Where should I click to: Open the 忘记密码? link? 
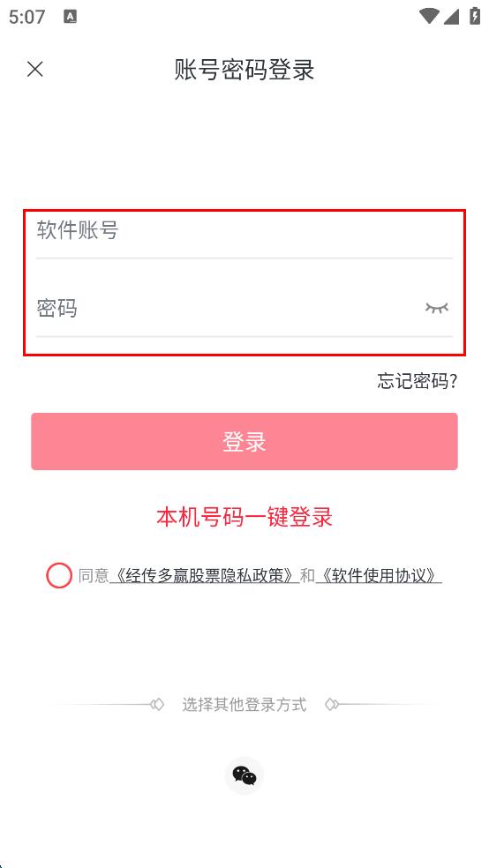click(418, 381)
